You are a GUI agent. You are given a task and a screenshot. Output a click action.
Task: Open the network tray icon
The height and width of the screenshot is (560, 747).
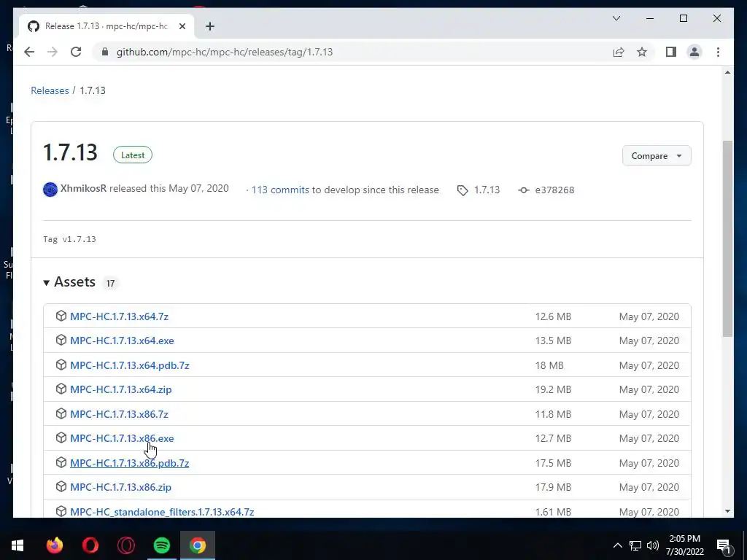(635, 545)
